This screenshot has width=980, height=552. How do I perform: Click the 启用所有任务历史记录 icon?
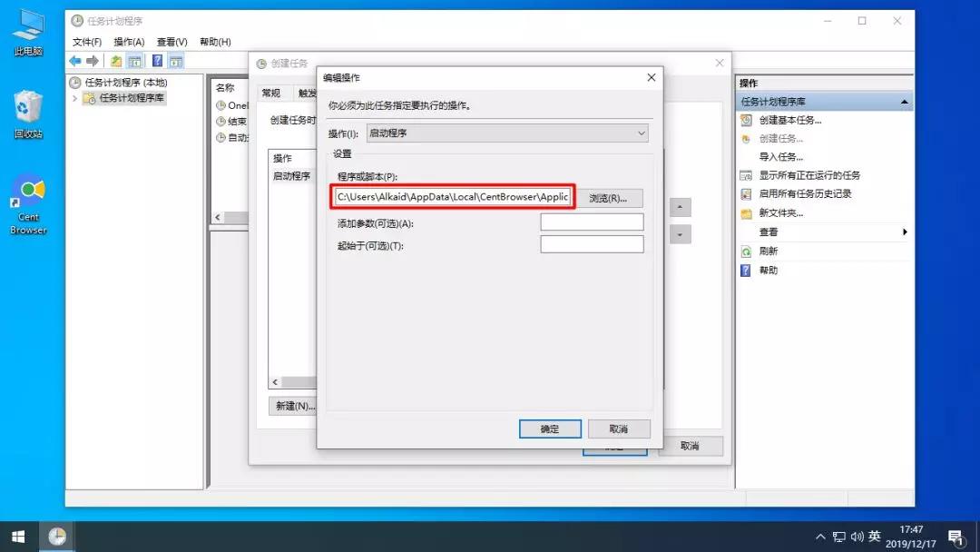click(x=747, y=193)
